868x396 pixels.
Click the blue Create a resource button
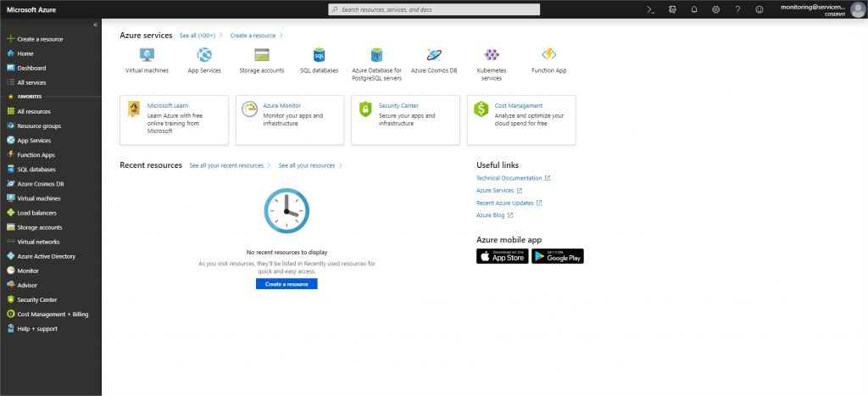[x=287, y=284]
